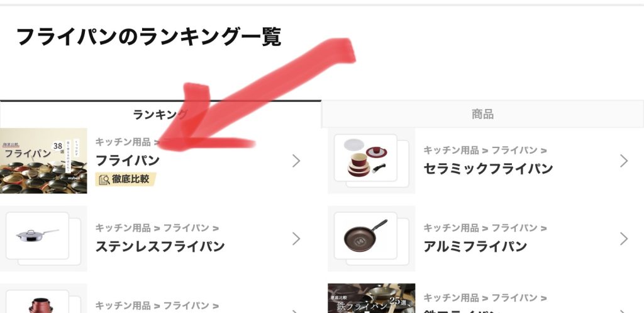Open the フライパン ranking title link
Image resolution: width=644 pixels, height=313 pixels.
[x=127, y=161]
